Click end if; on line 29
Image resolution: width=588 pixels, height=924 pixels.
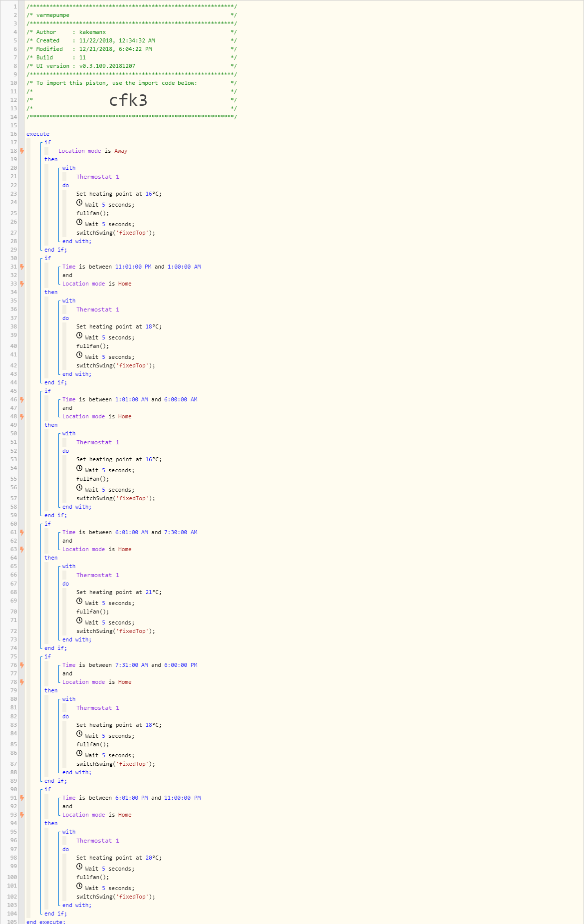tap(55, 250)
